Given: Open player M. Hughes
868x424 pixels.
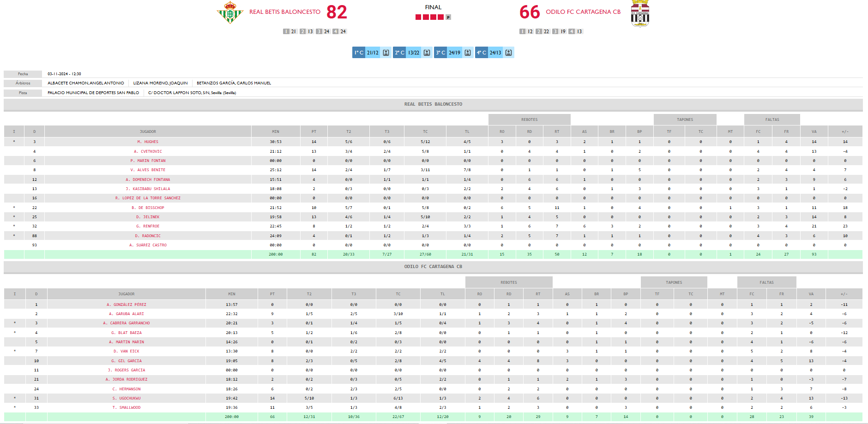Looking at the screenshot, I should [x=148, y=142].
